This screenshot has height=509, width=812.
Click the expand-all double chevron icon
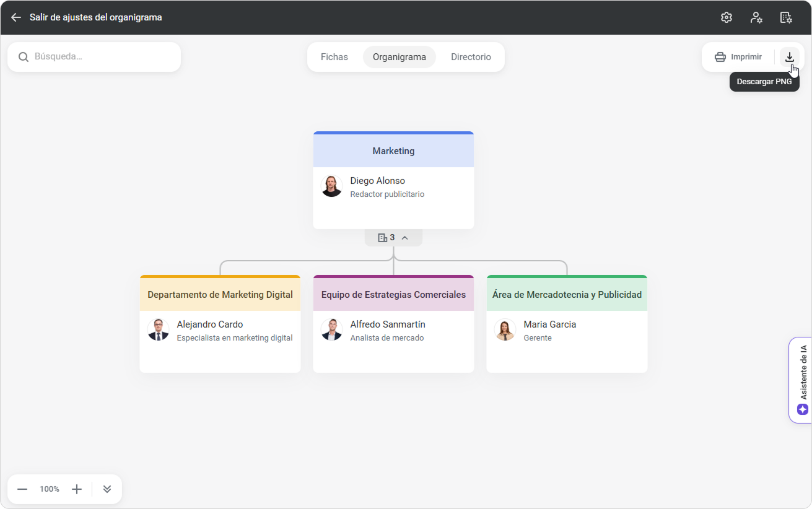[107, 489]
